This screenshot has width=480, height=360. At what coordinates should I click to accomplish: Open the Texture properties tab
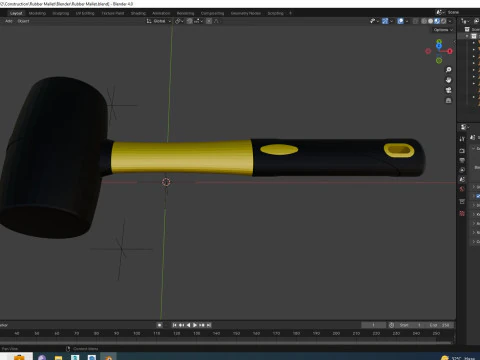[x=462, y=213]
